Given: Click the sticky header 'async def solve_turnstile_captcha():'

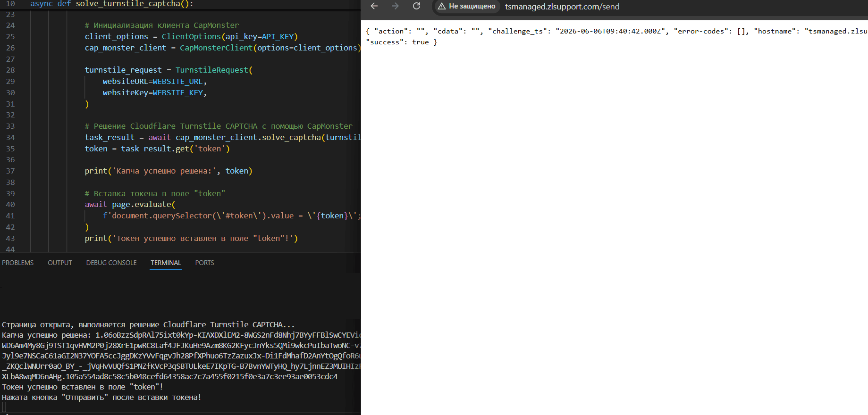Looking at the screenshot, I should (x=112, y=4).
